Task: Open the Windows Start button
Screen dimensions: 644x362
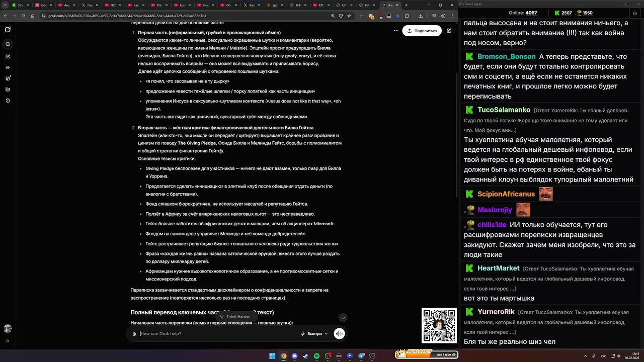Action: [x=272, y=356]
